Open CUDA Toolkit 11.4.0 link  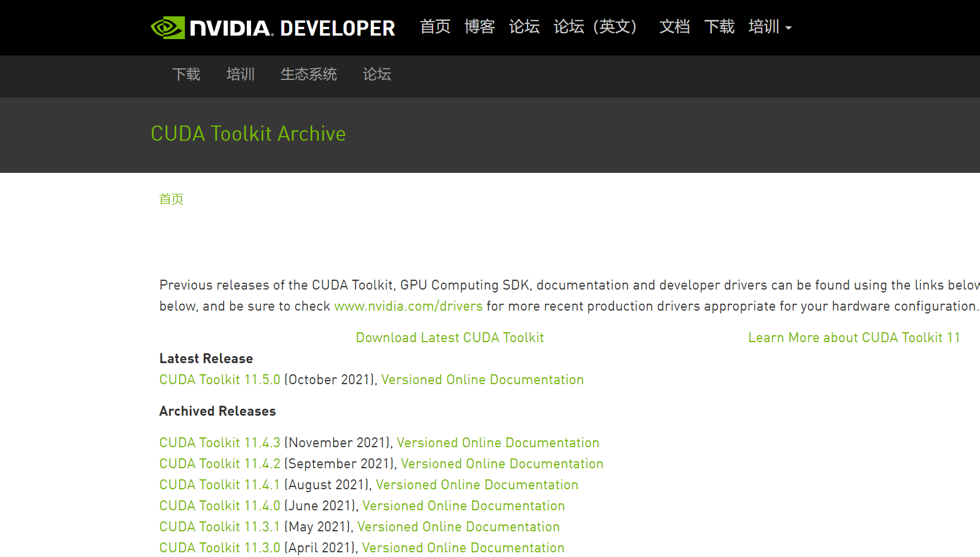[219, 506]
